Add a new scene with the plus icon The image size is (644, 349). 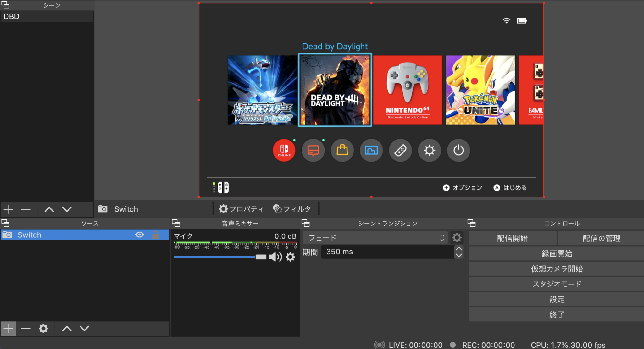(8, 209)
